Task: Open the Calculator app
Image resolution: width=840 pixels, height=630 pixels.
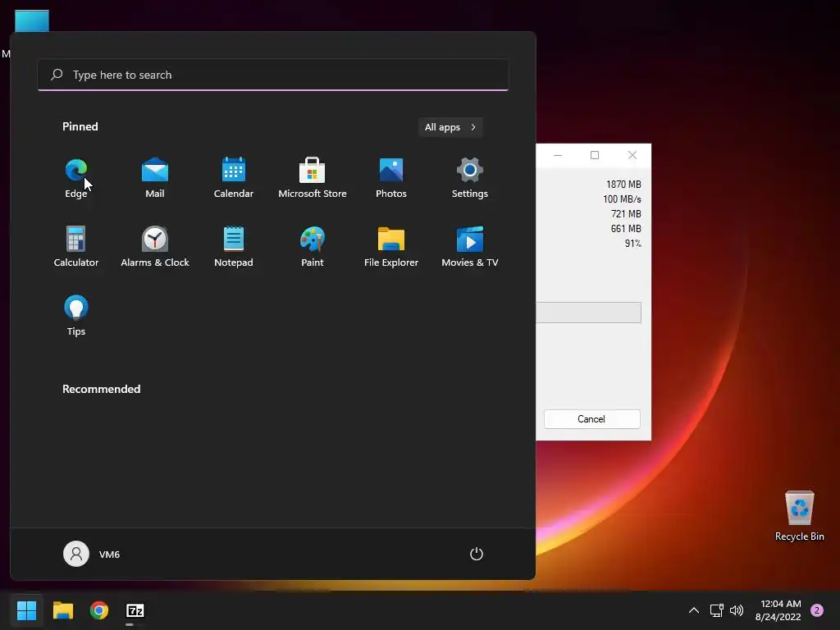Action: 76,247
